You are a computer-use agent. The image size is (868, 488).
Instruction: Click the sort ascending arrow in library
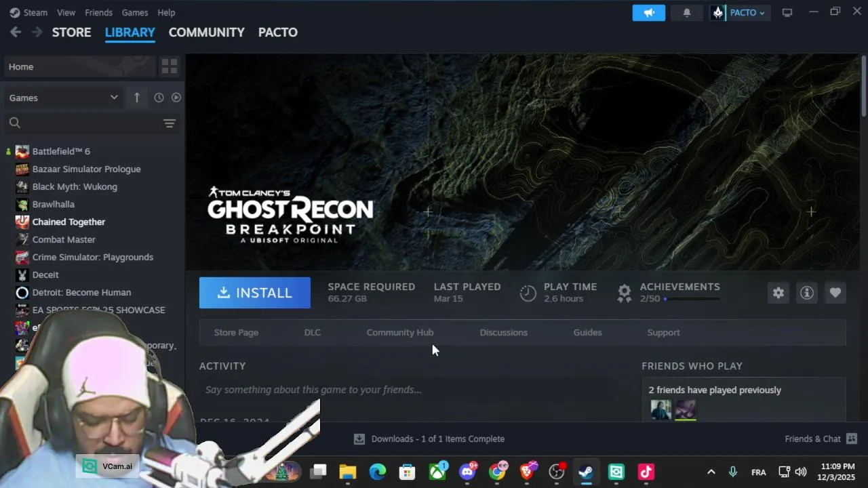(136, 98)
